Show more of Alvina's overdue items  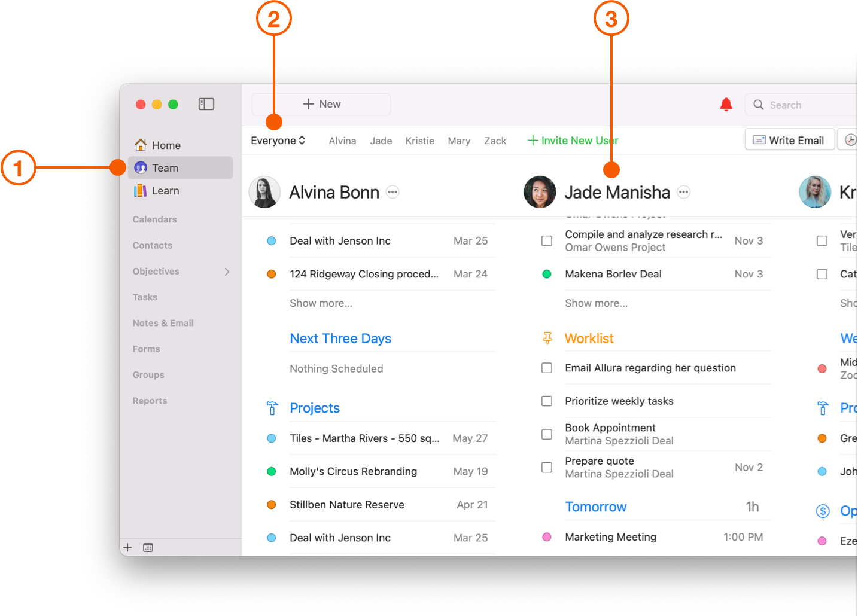321,303
